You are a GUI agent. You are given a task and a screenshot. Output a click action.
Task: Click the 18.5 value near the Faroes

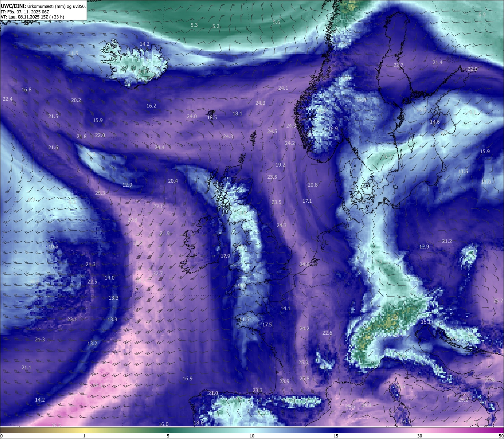212,118
